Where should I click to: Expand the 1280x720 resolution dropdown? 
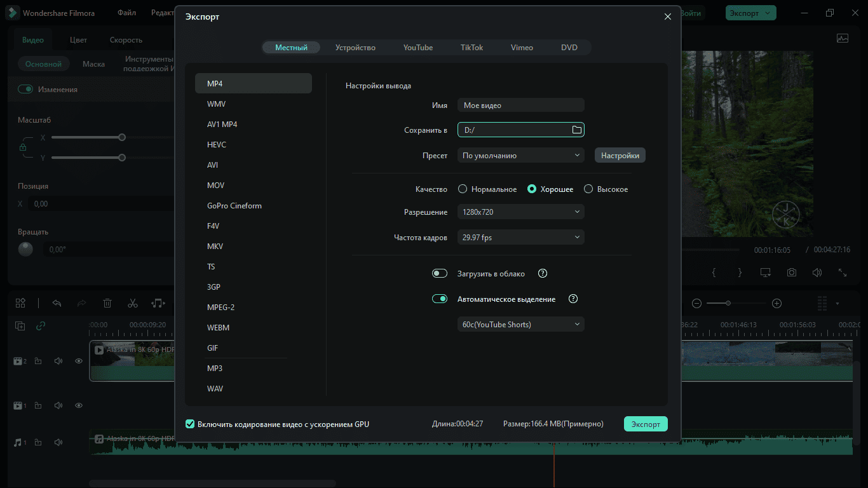[521, 212]
